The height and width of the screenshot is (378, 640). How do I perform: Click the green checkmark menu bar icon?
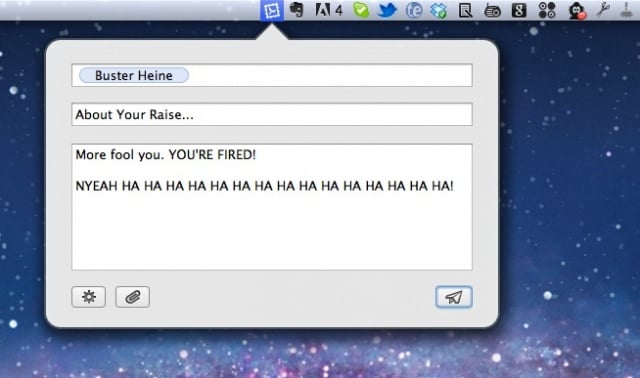(x=361, y=10)
